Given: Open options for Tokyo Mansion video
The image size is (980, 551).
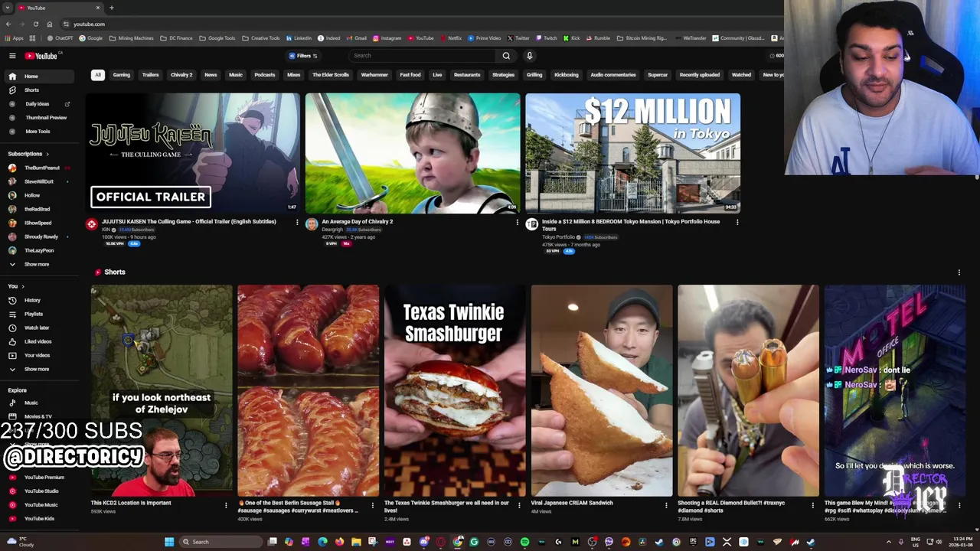Looking at the screenshot, I should [737, 223].
